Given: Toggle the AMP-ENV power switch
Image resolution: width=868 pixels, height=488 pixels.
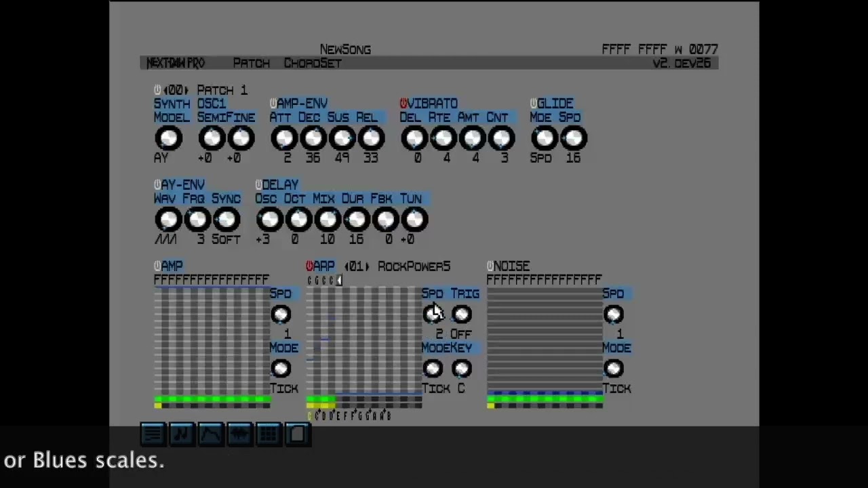Looking at the screenshot, I should pyautogui.click(x=273, y=104).
